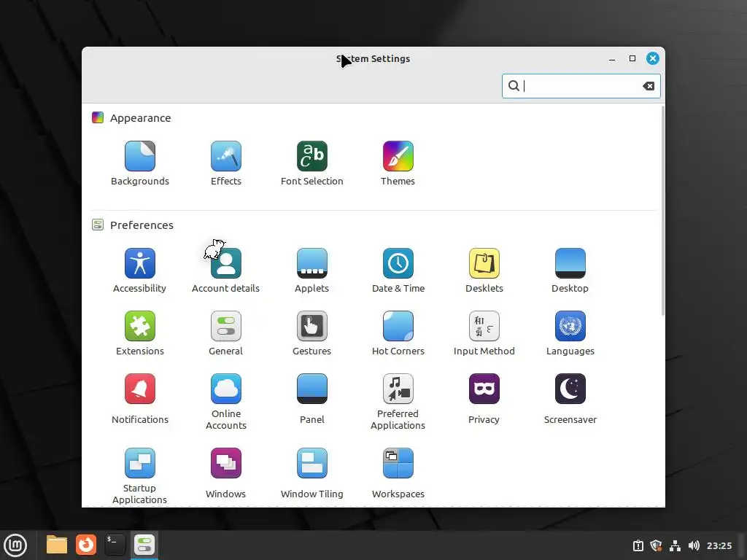
Task: Click the search magnifier icon
Action: click(514, 86)
